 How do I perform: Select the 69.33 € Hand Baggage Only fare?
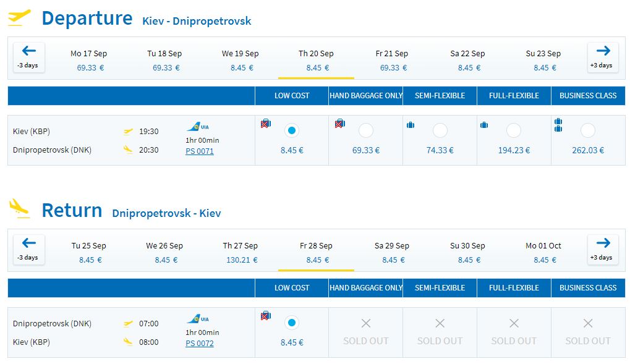[366, 130]
